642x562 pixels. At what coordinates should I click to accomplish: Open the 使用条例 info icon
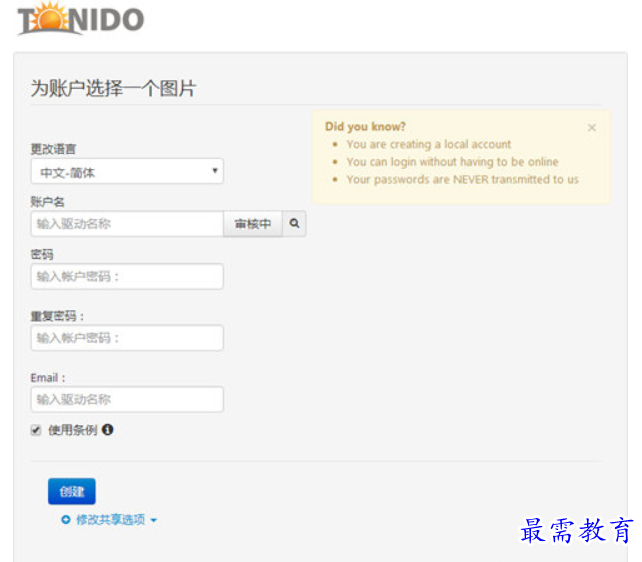click(x=108, y=429)
